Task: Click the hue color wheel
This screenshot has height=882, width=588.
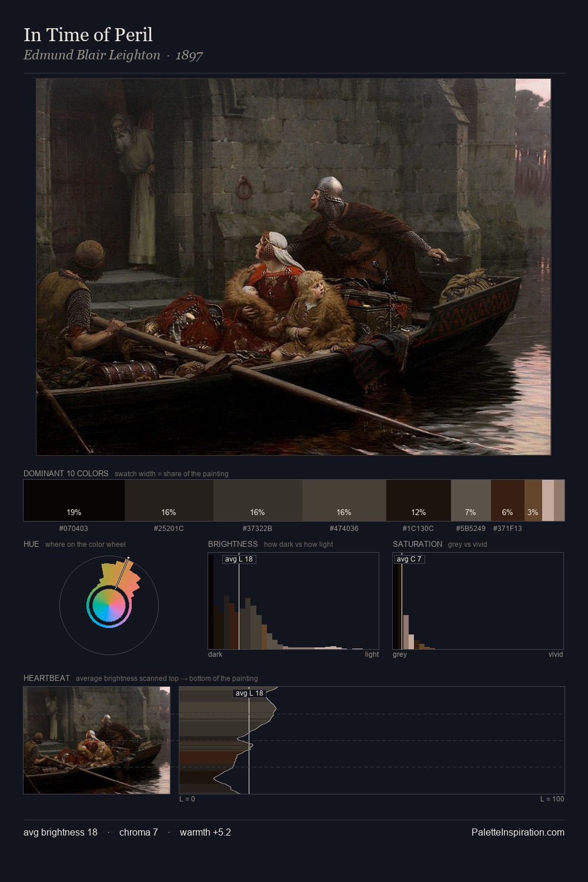Action: (109, 605)
